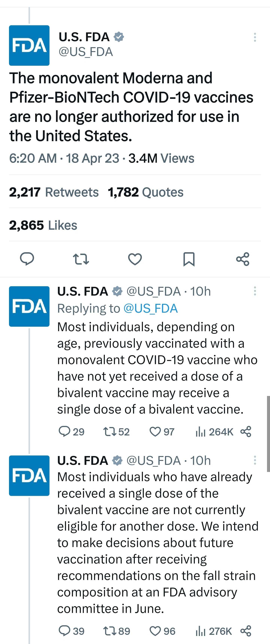
Task: Bookmark the main FDA tweet
Action: (189, 259)
